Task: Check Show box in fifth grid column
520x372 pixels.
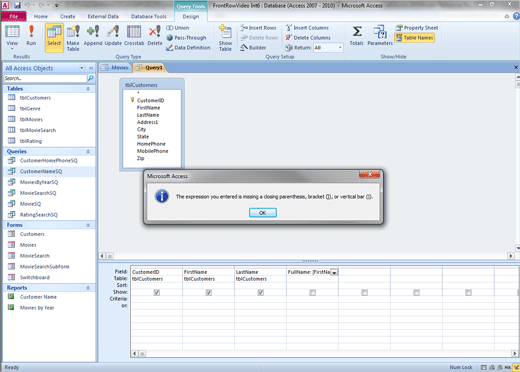Action: 364,292
